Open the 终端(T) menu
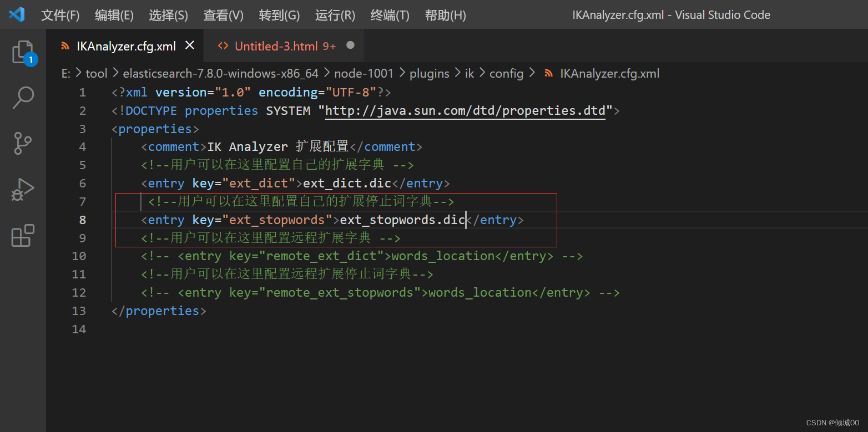Viewport: 868px width, 432px height. tap(390, 15)
